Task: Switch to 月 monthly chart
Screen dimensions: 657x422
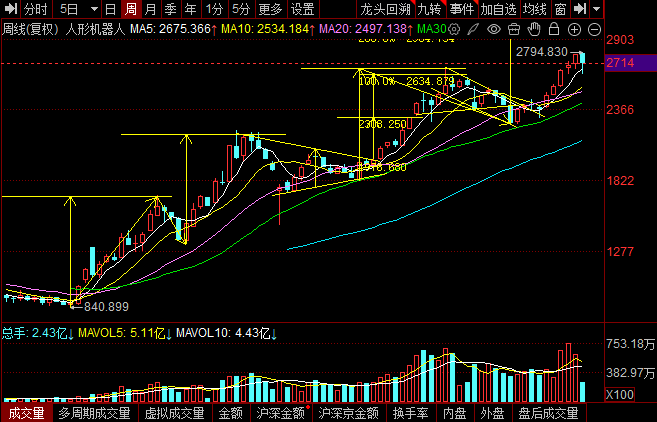Action: pos(150,9)
